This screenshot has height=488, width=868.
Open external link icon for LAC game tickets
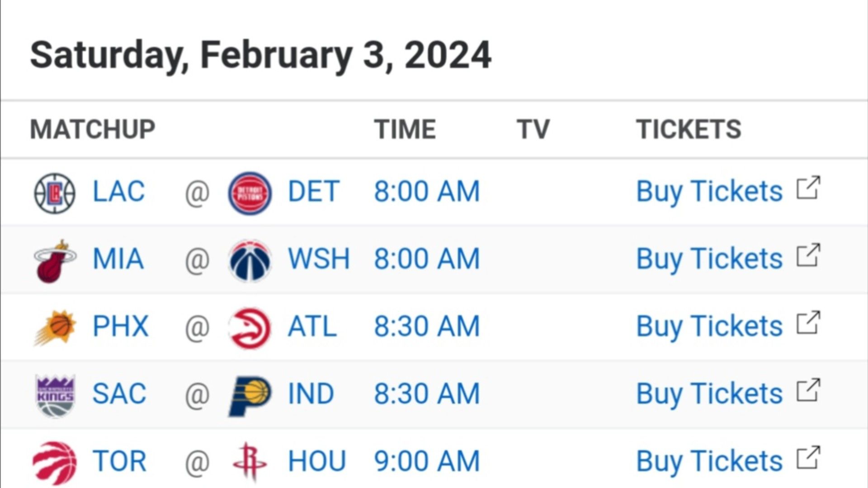point(808,188)
